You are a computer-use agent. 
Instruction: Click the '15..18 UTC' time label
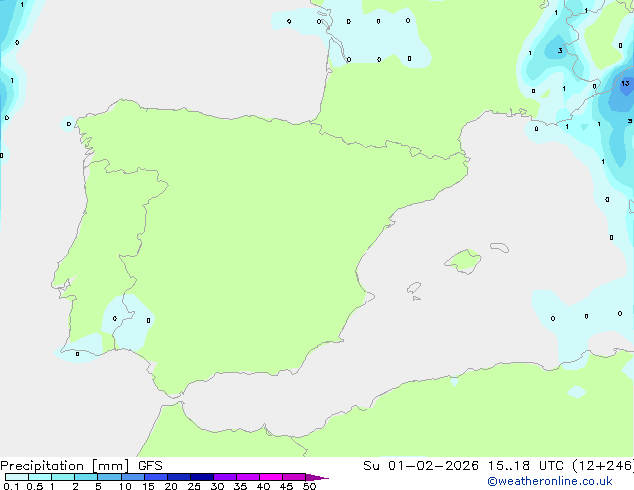(509, 466)
